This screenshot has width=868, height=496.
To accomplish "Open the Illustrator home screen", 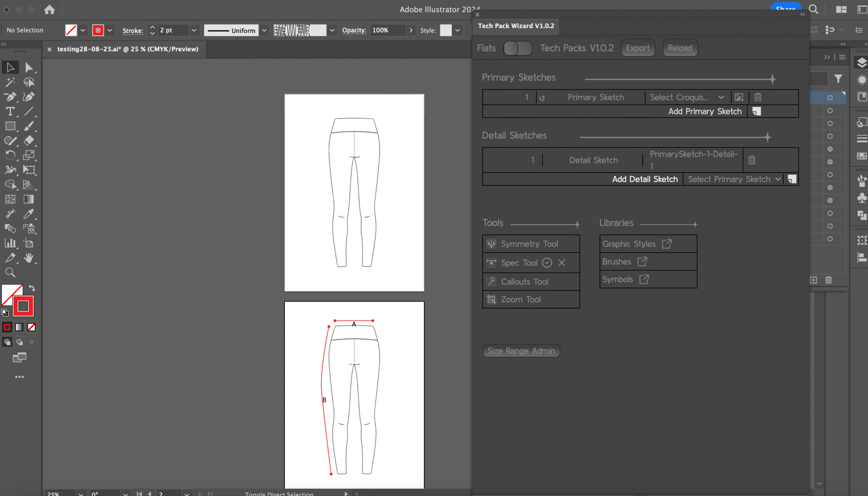I will (50, 9).
